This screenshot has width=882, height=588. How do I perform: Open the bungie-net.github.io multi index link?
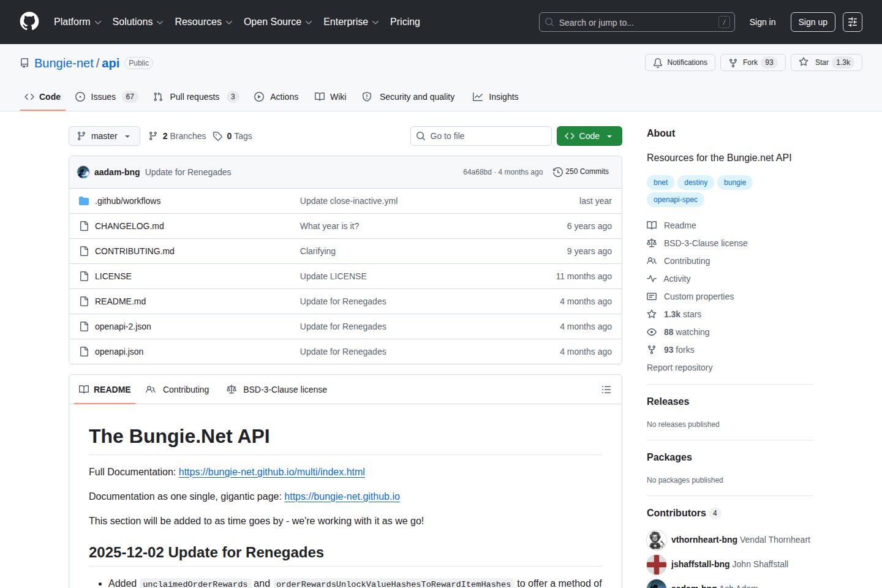271,472
